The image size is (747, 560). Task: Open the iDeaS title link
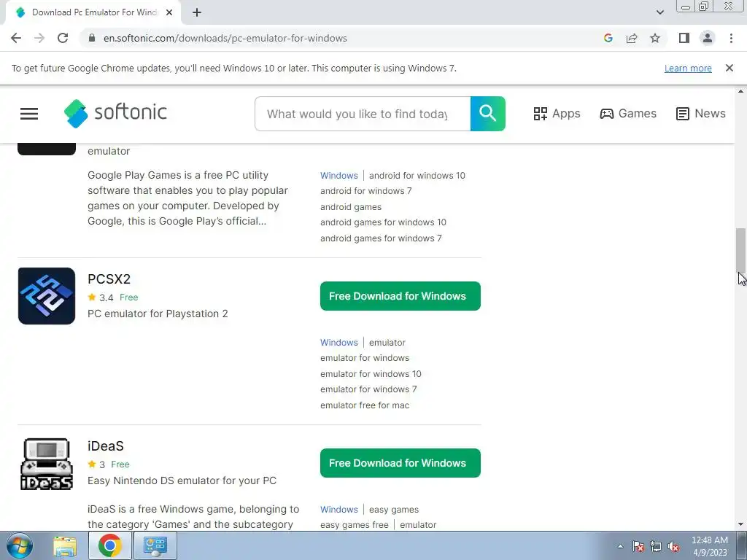pyautogui.click(x=106, y=446)
